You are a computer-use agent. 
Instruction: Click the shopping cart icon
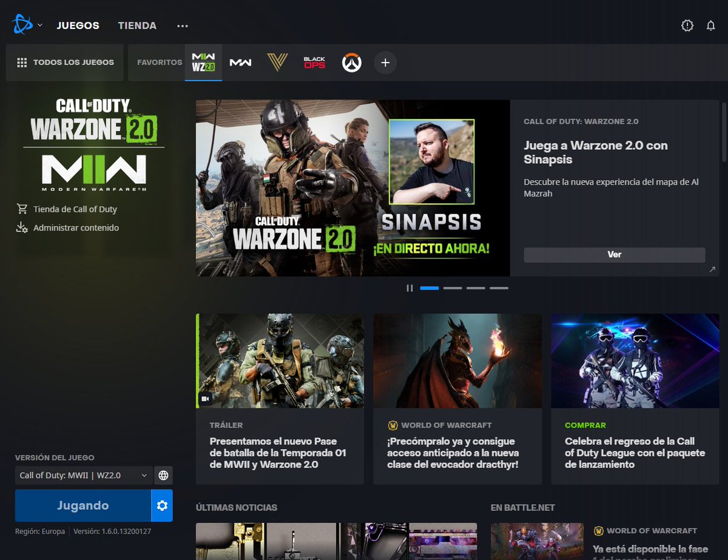coord(22,209)
